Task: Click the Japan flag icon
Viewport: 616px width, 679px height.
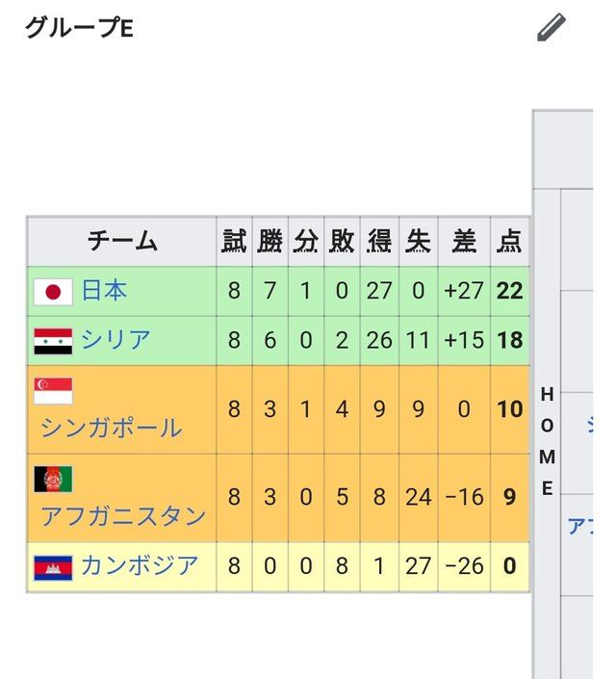Action: (53, 292)
